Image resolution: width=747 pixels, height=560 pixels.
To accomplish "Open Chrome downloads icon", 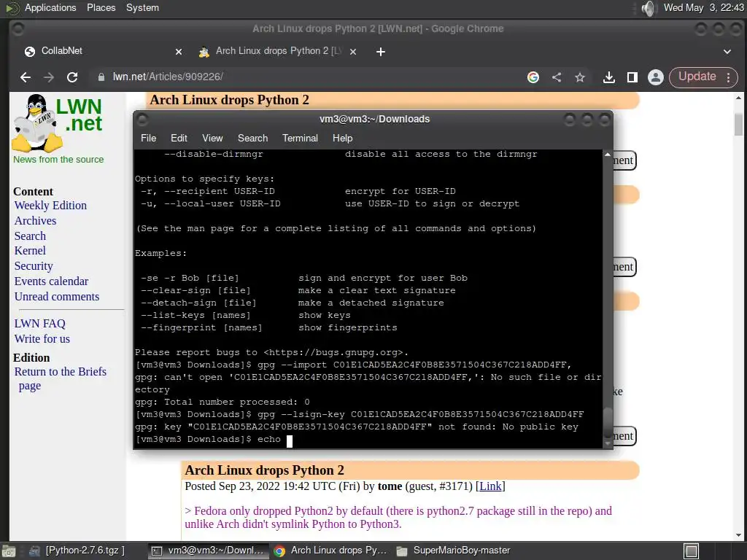I will click(609, 77).
